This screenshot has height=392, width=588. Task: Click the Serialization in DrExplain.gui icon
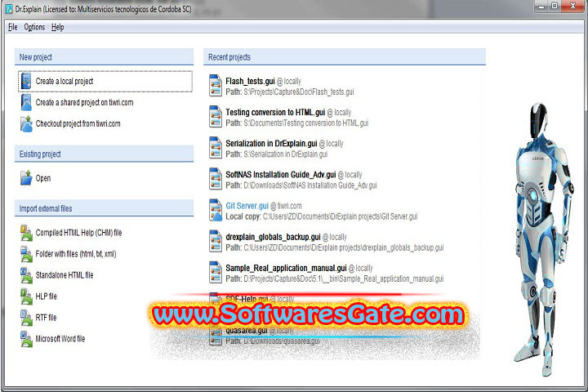216,148
